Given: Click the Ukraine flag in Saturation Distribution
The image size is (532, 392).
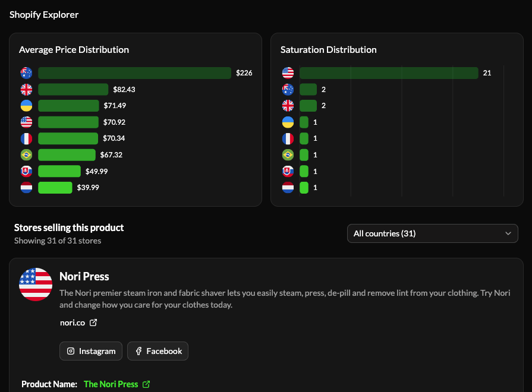Looking at the screenshot, I should tap(288, 122).
